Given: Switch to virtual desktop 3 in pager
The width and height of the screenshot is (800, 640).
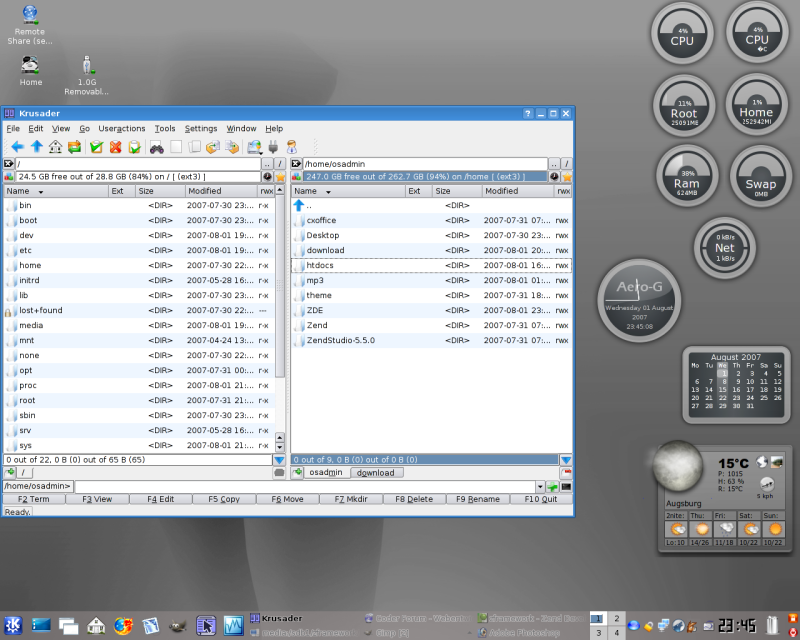Looking at the screenshot, I should [599, 633].
